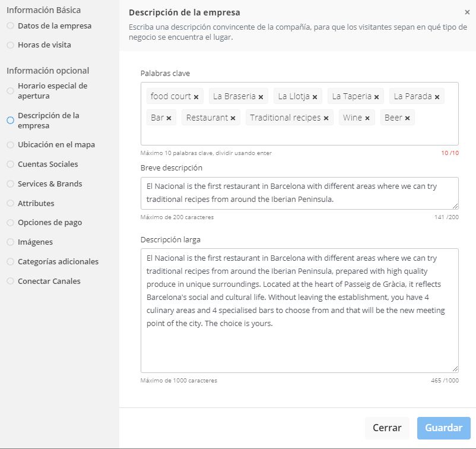
Task: Remove the 'Wine' keyword tag
Action: point(367,118)
